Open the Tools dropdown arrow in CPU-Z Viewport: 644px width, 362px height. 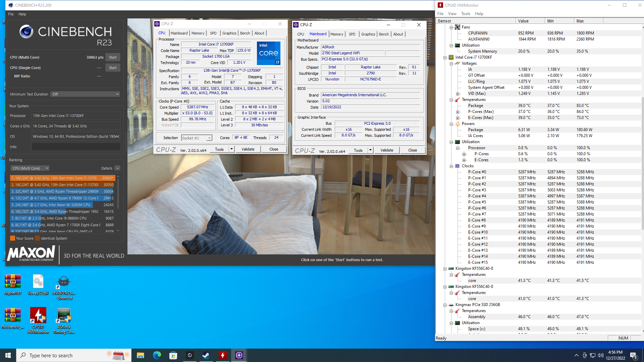click(x=231, y=149)
